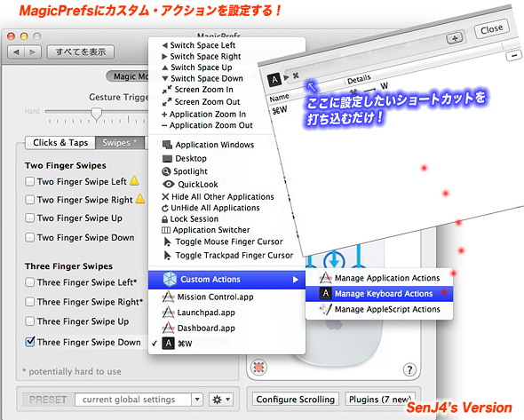Click the Custom Actions cube icon
This screenshot has height=420, width=524.
pyautogui.click(x=170, y=280)
